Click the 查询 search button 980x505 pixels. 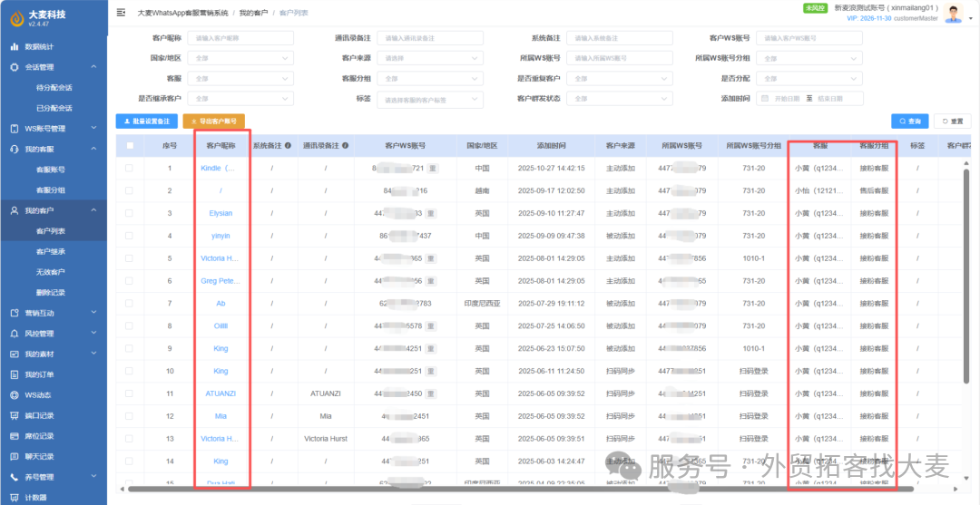[x=910, y=121]
